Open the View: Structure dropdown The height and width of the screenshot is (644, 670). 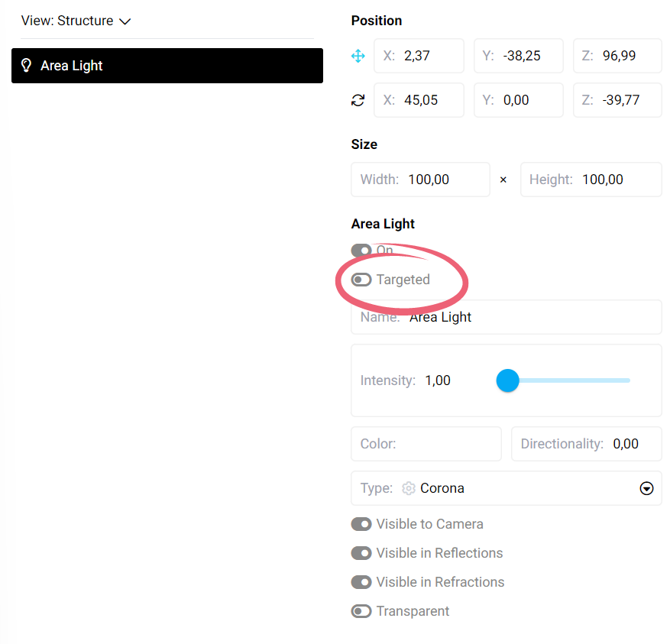point(76,21)
